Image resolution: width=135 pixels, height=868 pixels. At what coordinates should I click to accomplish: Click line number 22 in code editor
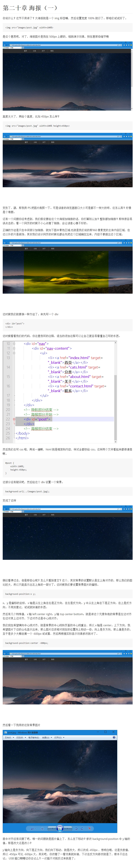pos(8,419)
